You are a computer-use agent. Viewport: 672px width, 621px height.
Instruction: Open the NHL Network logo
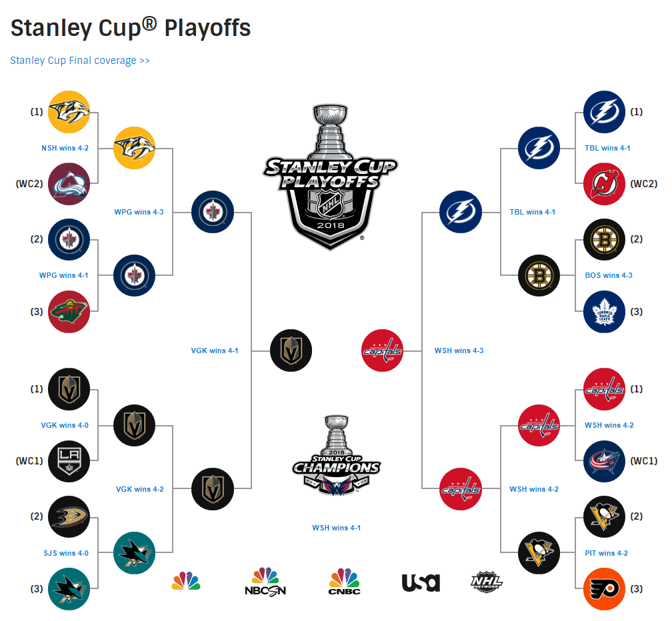click(x=487, y=582)
